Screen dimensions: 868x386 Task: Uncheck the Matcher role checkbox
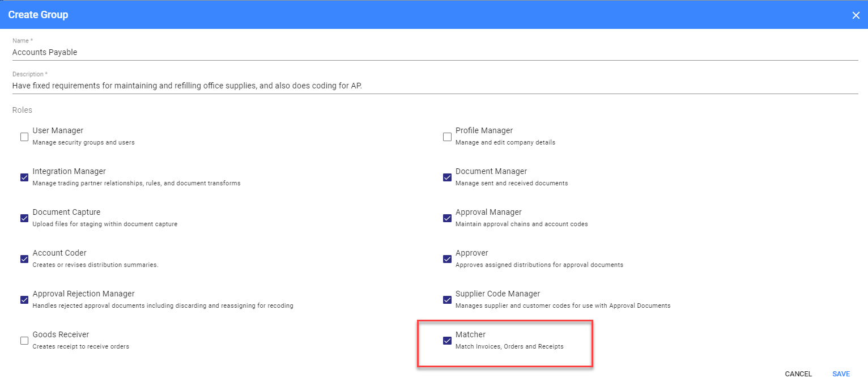(x=447, y=341)
